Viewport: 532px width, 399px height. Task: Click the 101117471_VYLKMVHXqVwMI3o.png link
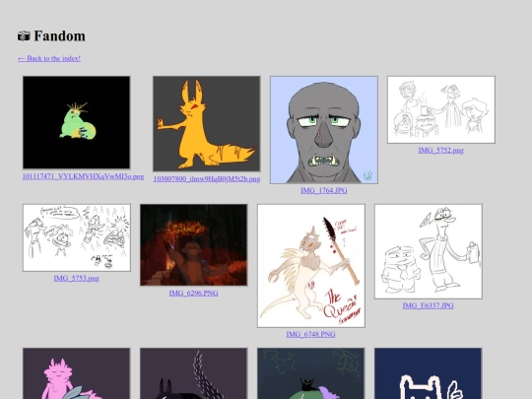coord(83,176)
